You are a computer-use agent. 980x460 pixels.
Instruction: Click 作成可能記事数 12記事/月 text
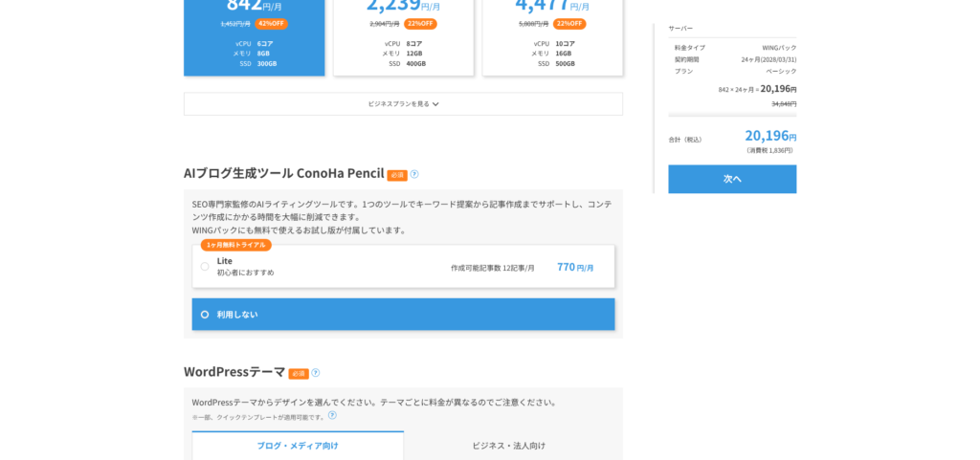point(493,268)
